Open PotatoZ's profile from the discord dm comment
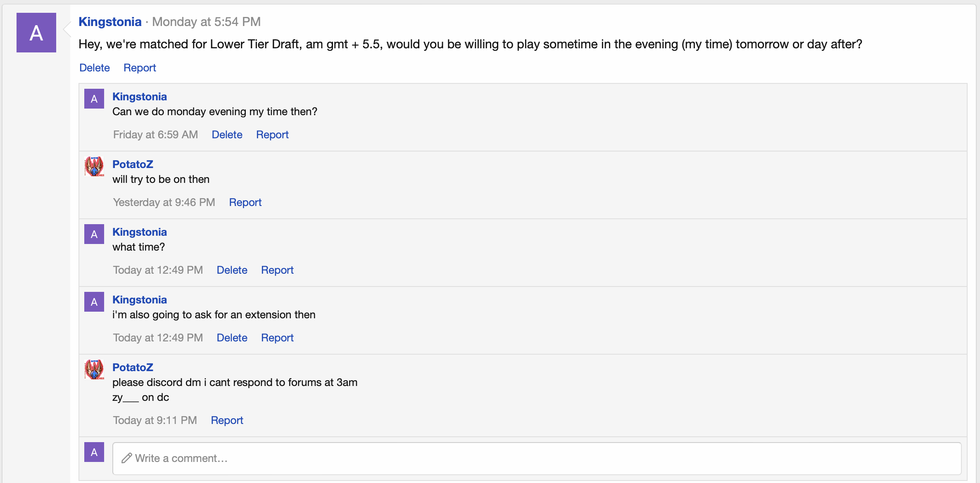Image resolution: width=980 pixels, height=483 pixels. click(133, 367)
